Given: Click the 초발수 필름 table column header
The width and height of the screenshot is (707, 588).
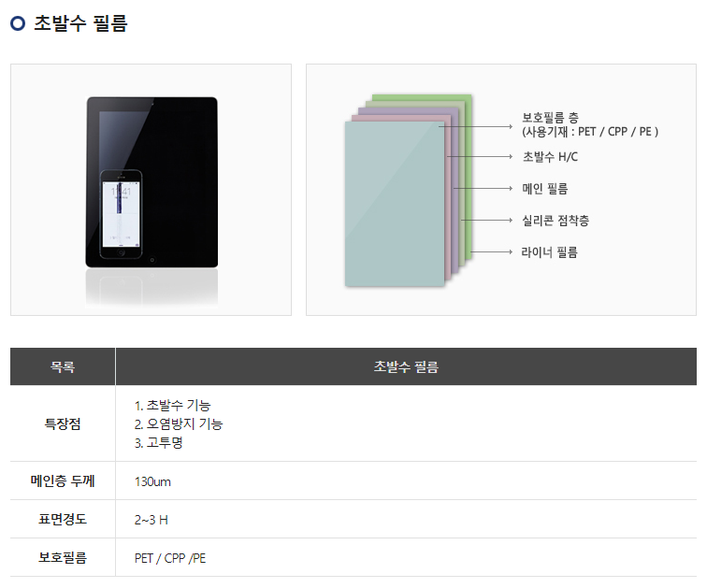Looking at the screenshot, I should tap(406, 366).
